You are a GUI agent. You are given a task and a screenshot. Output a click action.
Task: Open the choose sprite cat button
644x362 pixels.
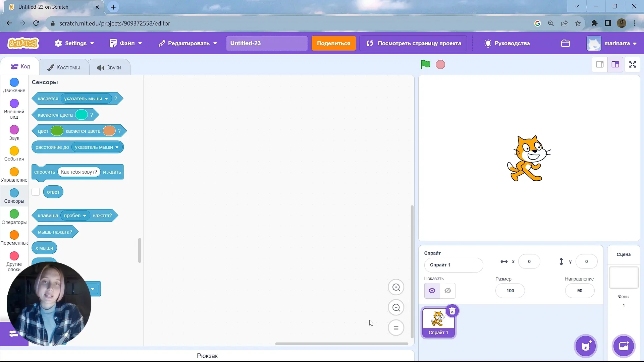pos(586,346)
